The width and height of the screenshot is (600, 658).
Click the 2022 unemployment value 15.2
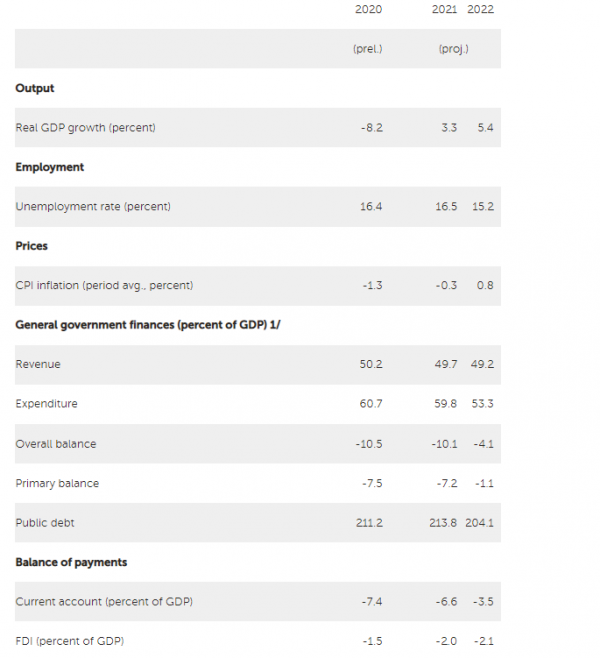(483, 206)
